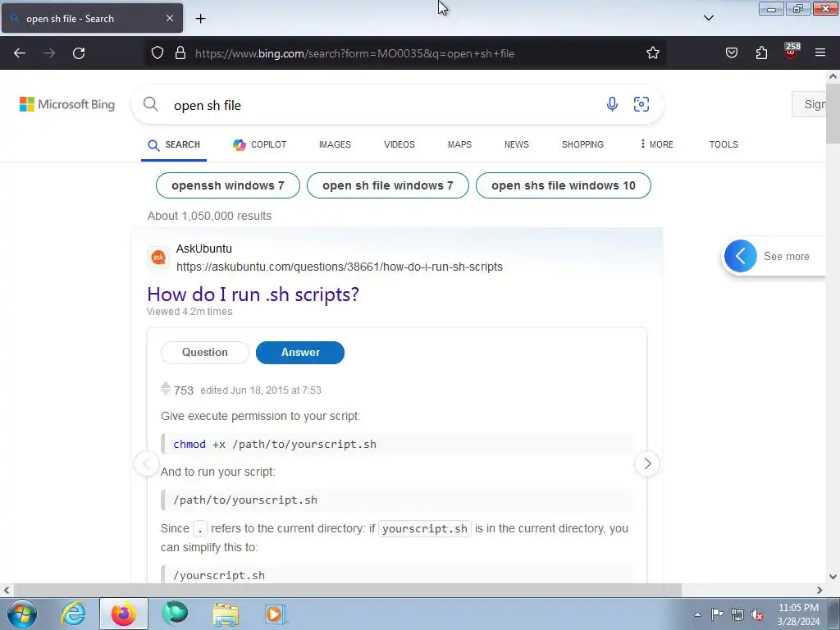Close the 'open sh file - Search' tab
The height and width of the screenshot is (630, 840).
[169, 18]
